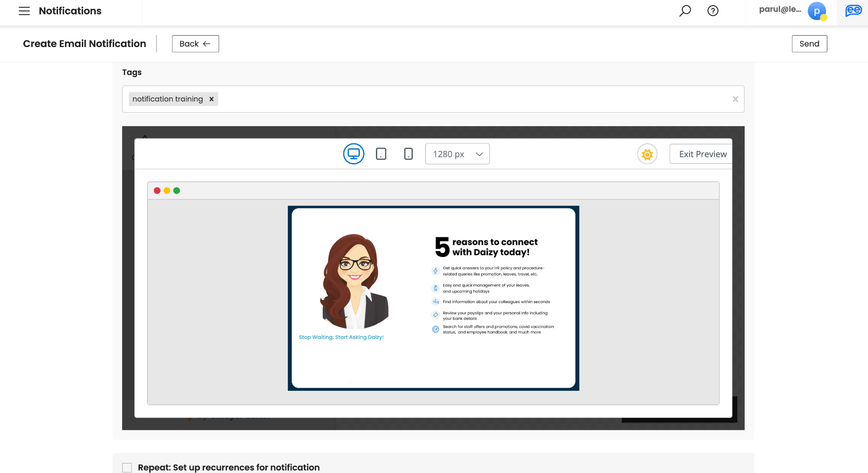Remove the notification training tag

click(x=211, y=99)
